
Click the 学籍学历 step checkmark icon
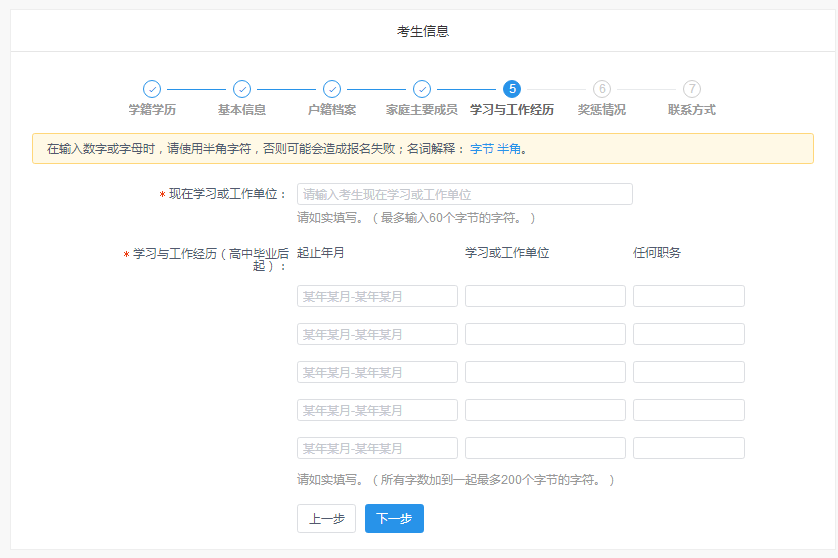pos(152,89)
